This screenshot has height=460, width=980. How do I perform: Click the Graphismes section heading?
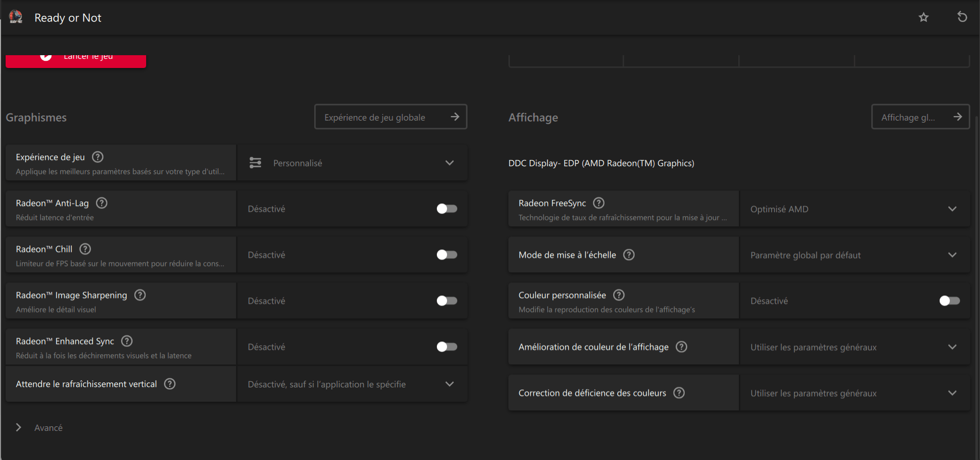point(36,118)
